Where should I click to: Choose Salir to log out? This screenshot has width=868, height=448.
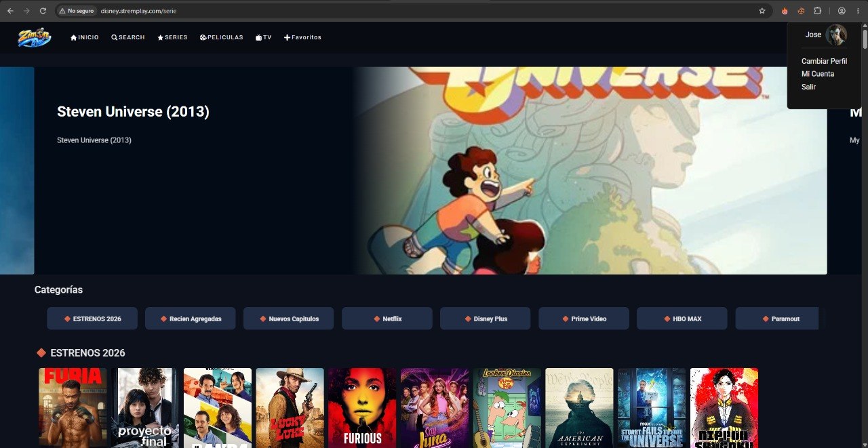pyautogui.click(x=808, y=87)
